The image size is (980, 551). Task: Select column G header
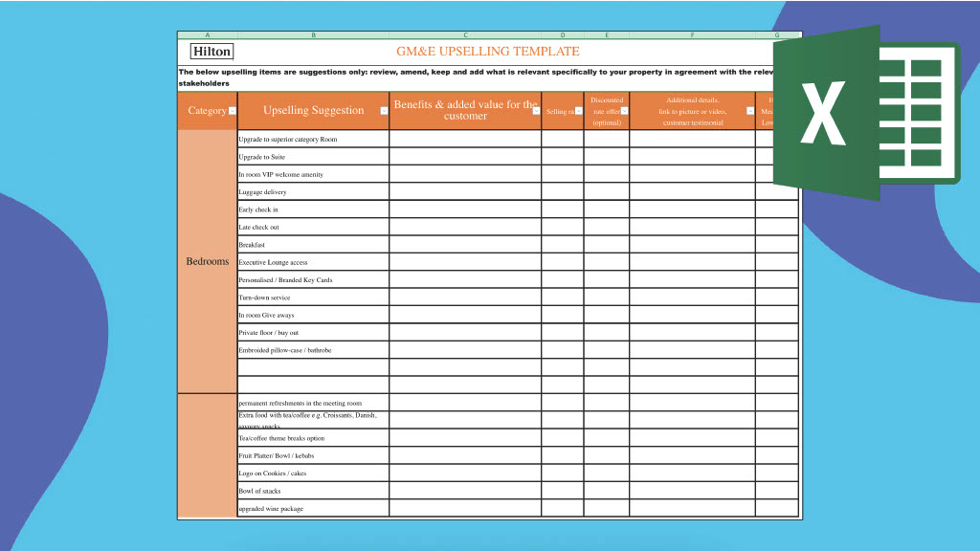click(777, 35)
